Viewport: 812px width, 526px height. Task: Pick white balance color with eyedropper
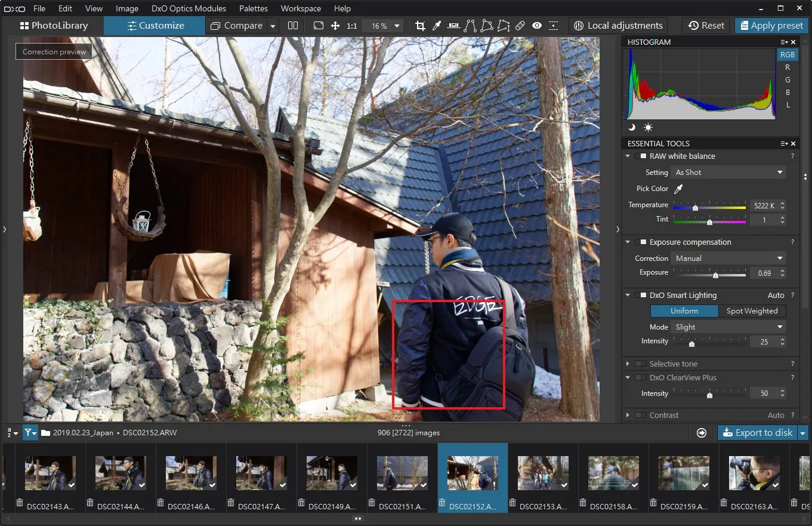point(678,189)
